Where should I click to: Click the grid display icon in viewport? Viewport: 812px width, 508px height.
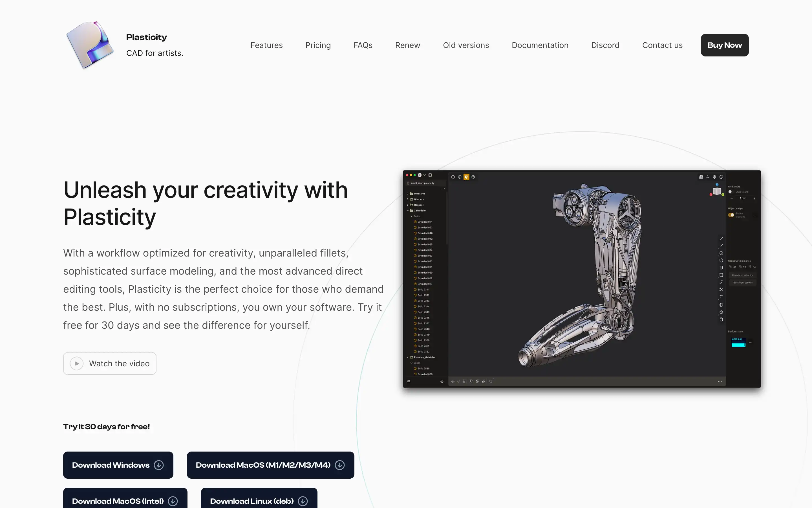pos(701,177)
